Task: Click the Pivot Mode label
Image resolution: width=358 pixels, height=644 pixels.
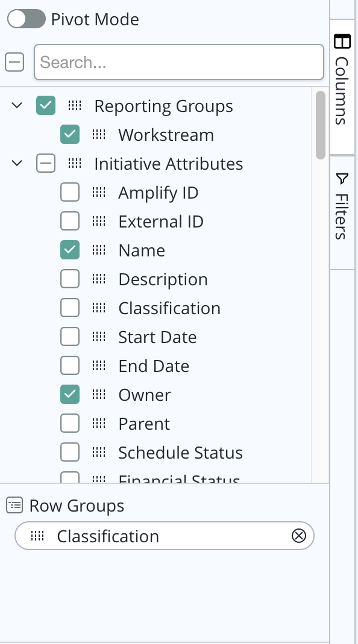Action: 95,19
